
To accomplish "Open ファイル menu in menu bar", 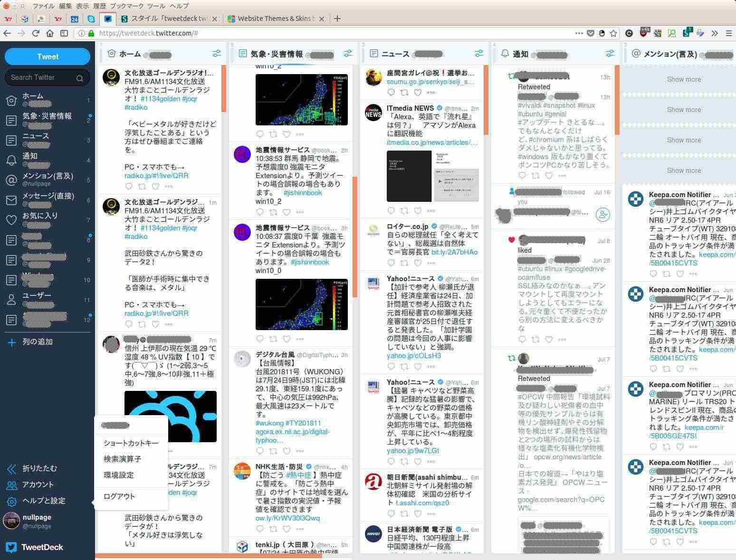I will tap(43, 6).
